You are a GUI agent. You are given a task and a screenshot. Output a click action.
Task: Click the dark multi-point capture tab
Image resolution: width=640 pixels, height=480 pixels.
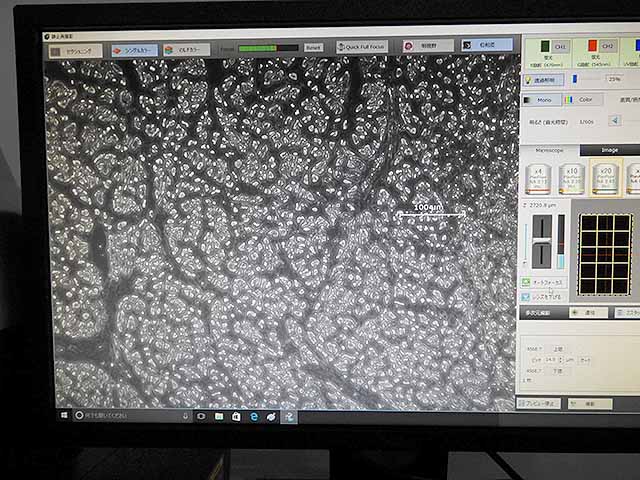544,313
